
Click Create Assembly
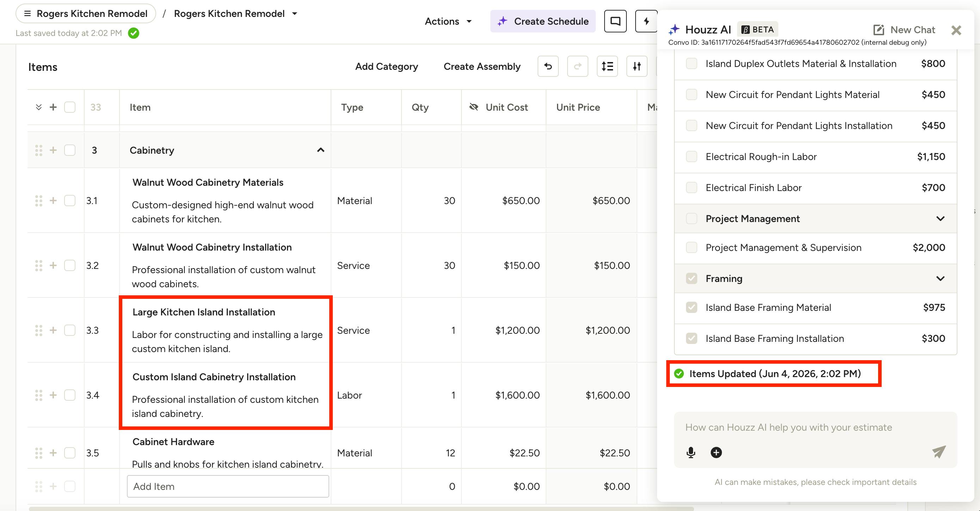point(482,67)
